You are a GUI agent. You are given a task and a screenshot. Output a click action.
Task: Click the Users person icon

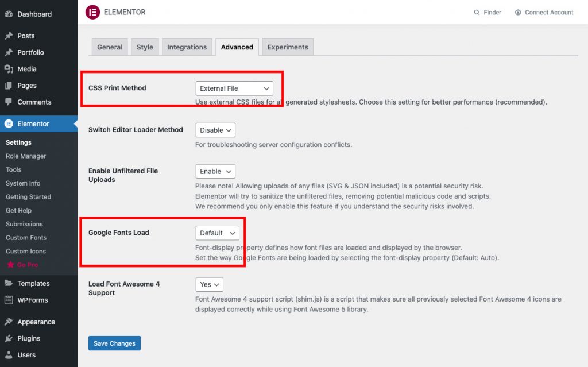[x=9, y=354]
